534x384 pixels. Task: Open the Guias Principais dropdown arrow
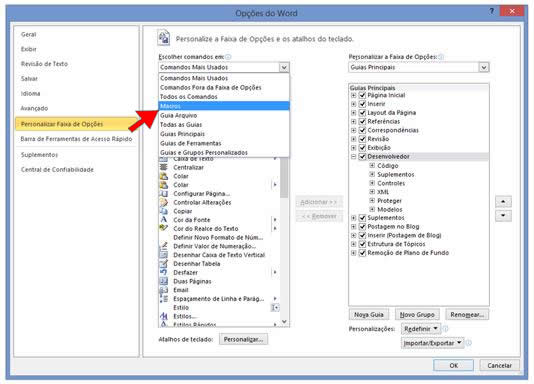pyautogui.click(x=484, y=67)
